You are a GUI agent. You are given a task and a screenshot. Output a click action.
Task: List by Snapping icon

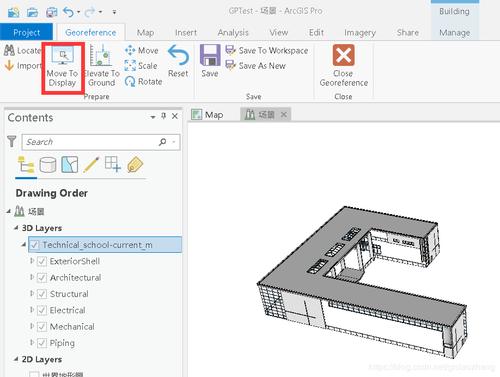click(113, 164)
